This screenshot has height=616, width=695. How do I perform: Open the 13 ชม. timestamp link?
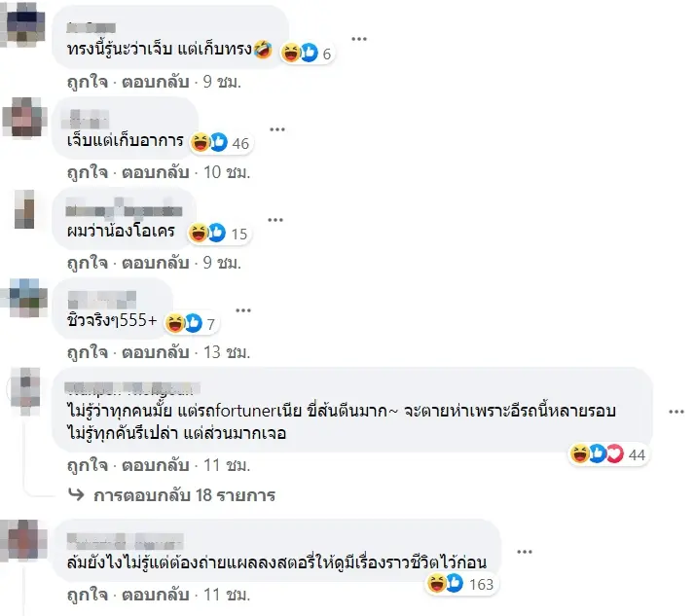coord(227,352)
